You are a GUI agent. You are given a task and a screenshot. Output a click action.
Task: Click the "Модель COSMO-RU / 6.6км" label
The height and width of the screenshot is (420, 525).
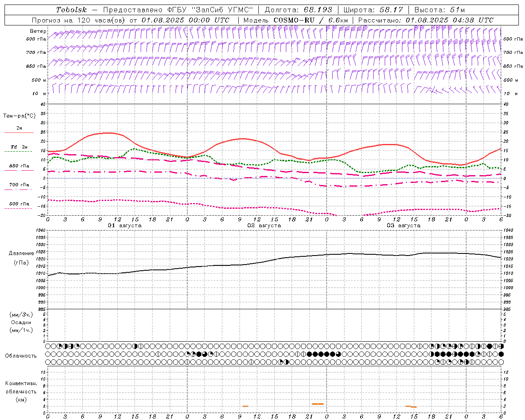tap(296, 20)
